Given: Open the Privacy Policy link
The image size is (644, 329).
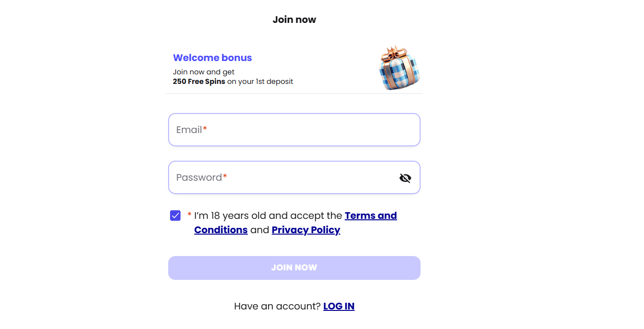Looking at the screenshot, I should [x=306, y=230].
